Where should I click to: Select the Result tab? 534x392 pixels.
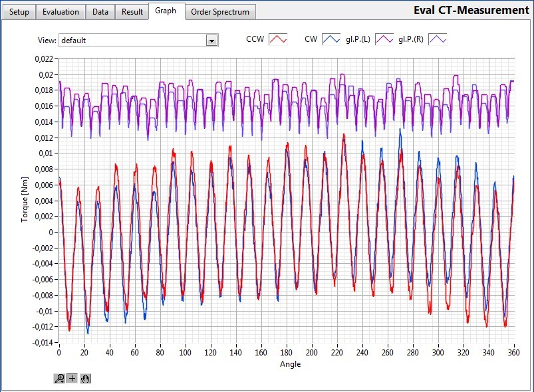click(132, 12)
